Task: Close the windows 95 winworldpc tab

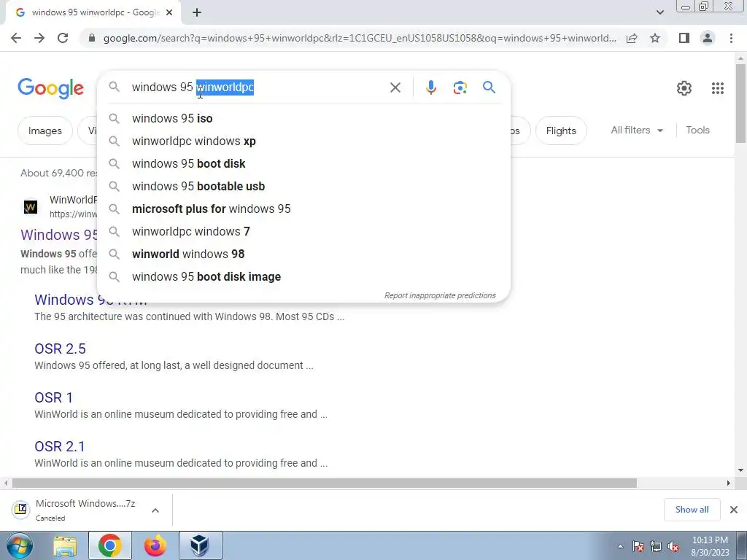Action: [169, 12]
